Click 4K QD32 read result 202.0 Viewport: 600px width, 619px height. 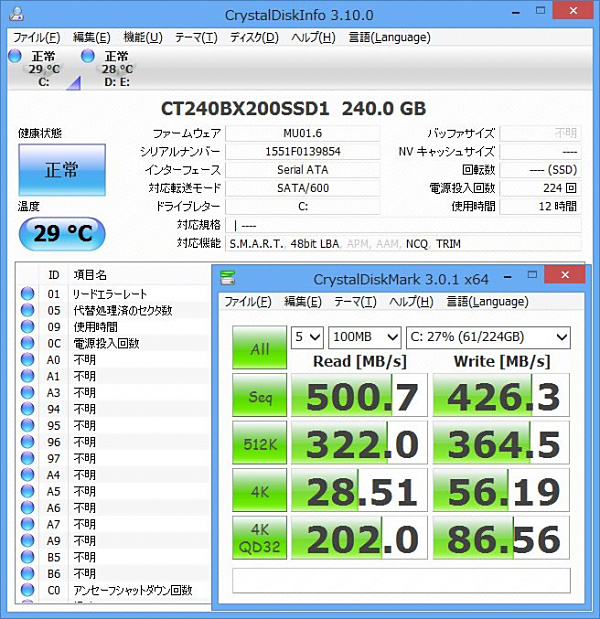click(x=359, y=538)
